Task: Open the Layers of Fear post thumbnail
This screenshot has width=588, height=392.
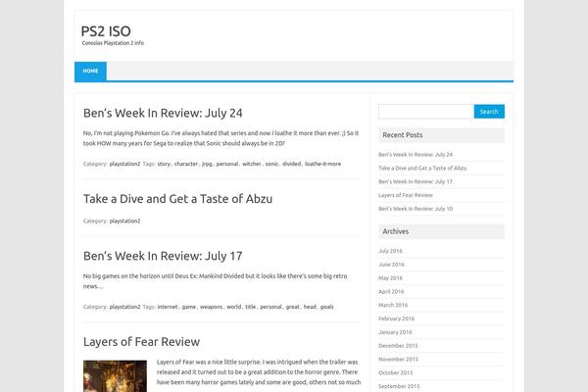Action: click(115, 376)
